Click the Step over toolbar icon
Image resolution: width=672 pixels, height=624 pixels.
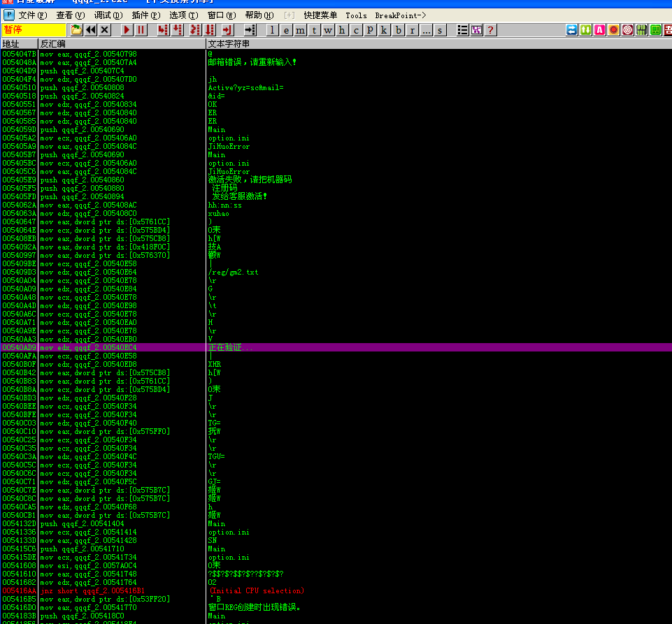tap(178, 30)
